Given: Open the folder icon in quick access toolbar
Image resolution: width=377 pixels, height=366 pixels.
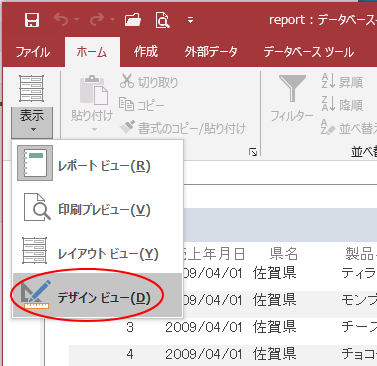Looking at the screenshot, I should [133, 20].
